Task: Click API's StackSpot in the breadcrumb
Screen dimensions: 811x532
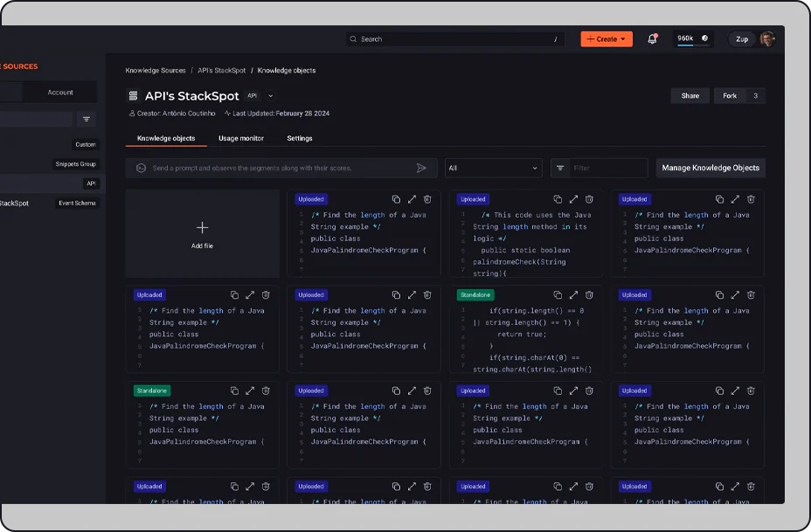Action: click(221, 70)
